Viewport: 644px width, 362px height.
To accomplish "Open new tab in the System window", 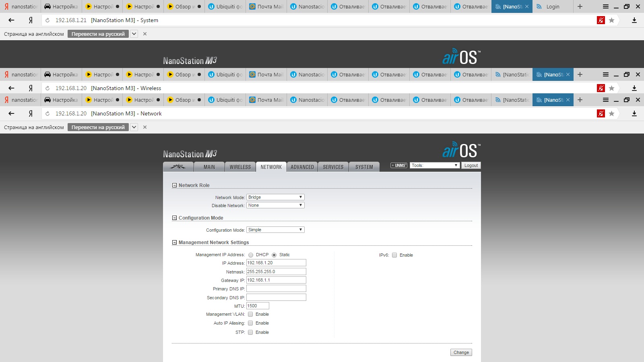I will click(580, 6).
